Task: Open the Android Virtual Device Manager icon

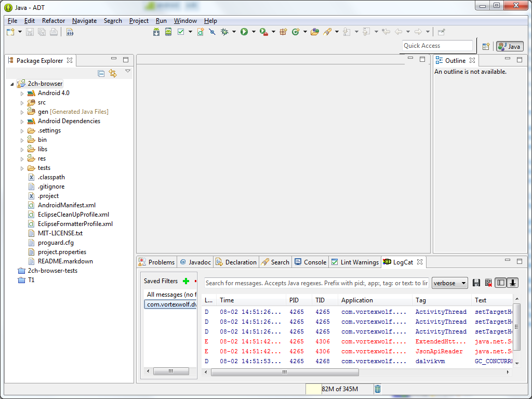Action: pos(168,32)
